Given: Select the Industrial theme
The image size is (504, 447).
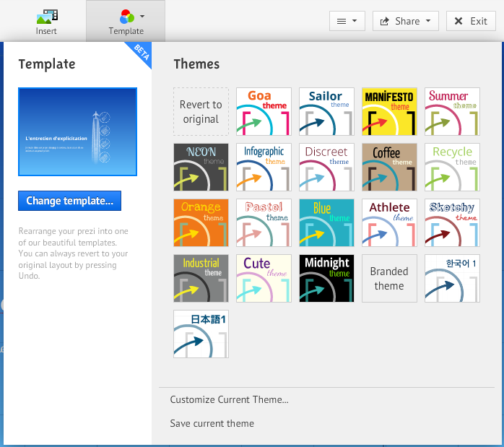Looking at the screenshot, I should click(201, 278).
